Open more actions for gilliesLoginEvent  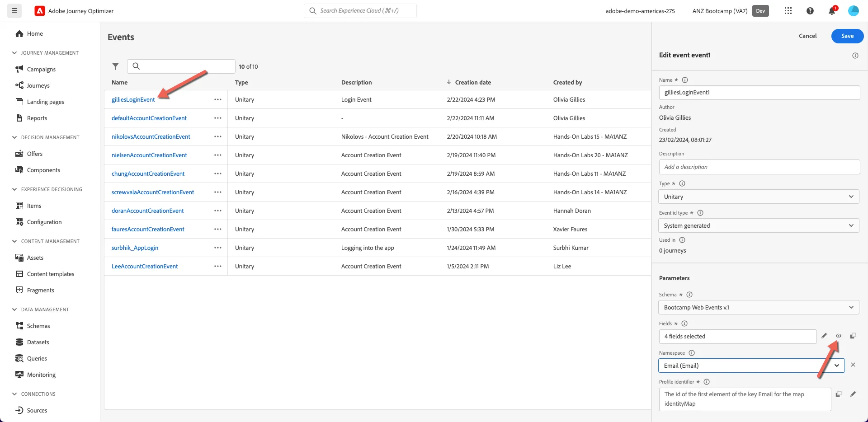coord(218,99)
